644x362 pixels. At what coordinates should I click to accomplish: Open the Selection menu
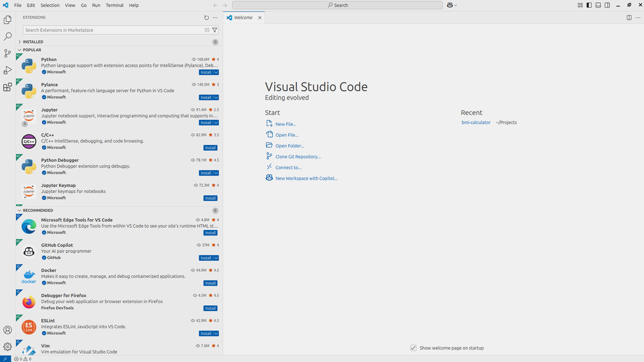(50, 5)
